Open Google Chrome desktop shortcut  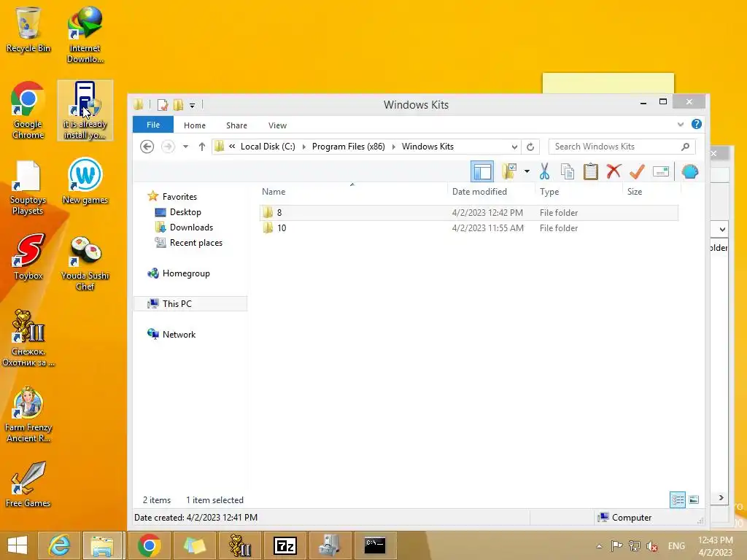[x=28, y=110]
